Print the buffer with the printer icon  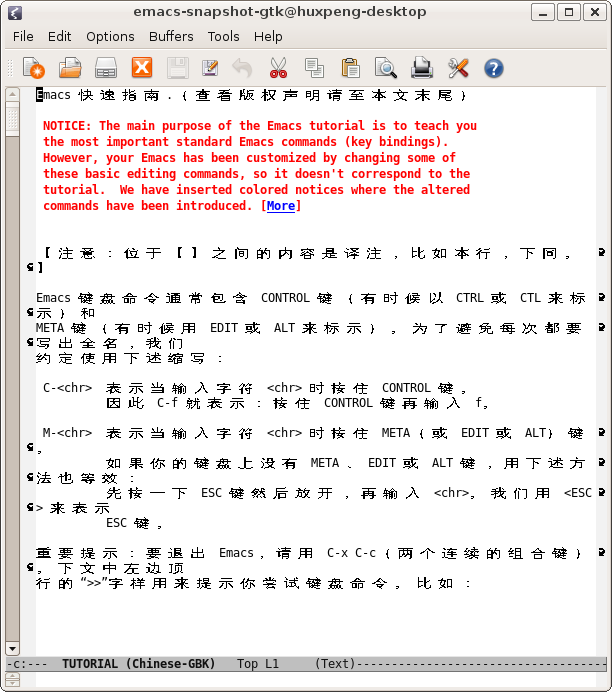pos(422,68)
